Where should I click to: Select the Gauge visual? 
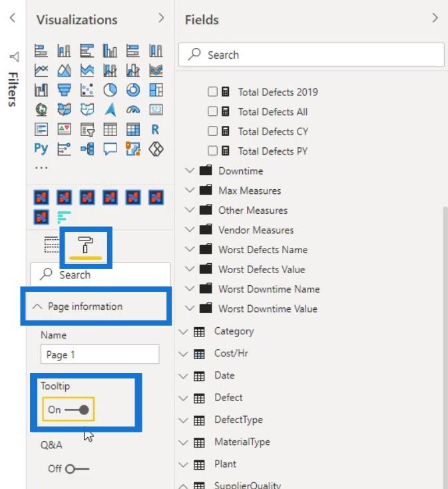click(x=133, y=110)
